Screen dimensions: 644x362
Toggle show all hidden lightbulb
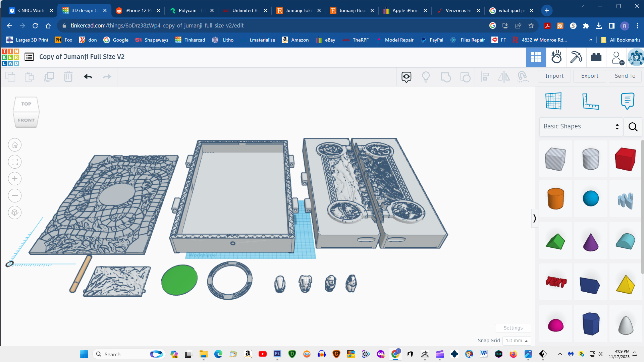tap(426, 77)
